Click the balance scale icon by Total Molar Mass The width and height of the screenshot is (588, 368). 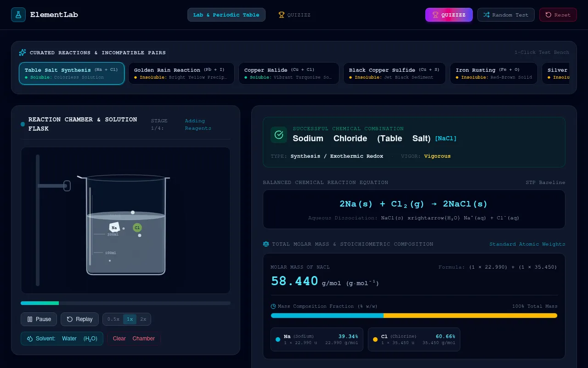(266, 244)
